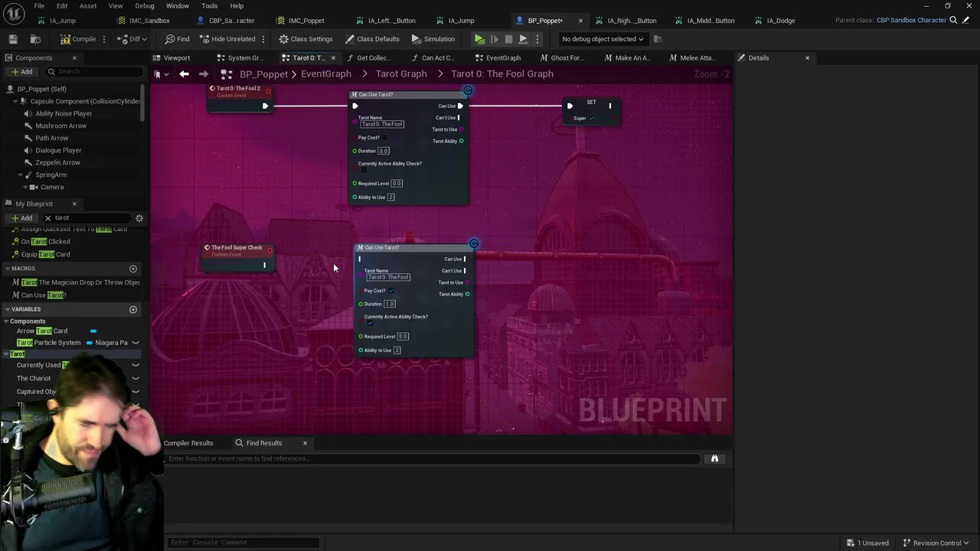The image size is (980, 551).
Task: Collapse the MACROS section
Action: point(7,269)
